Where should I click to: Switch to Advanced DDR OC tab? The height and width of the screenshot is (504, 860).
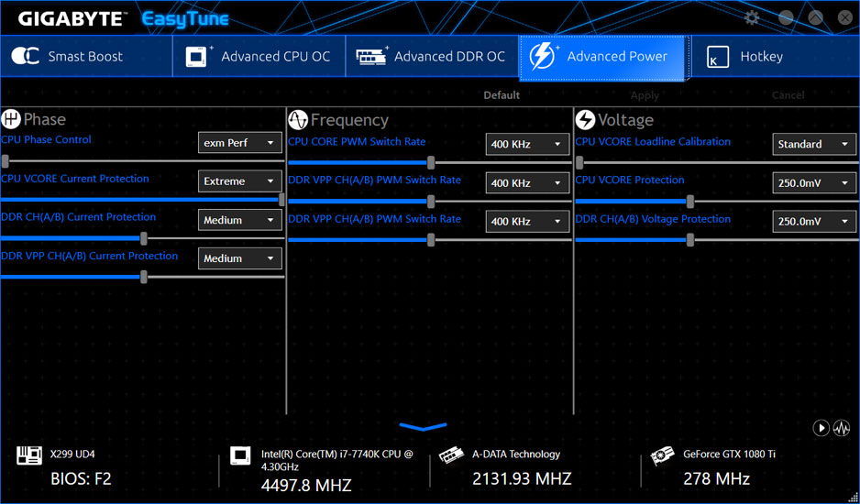[x=431, y=57]
